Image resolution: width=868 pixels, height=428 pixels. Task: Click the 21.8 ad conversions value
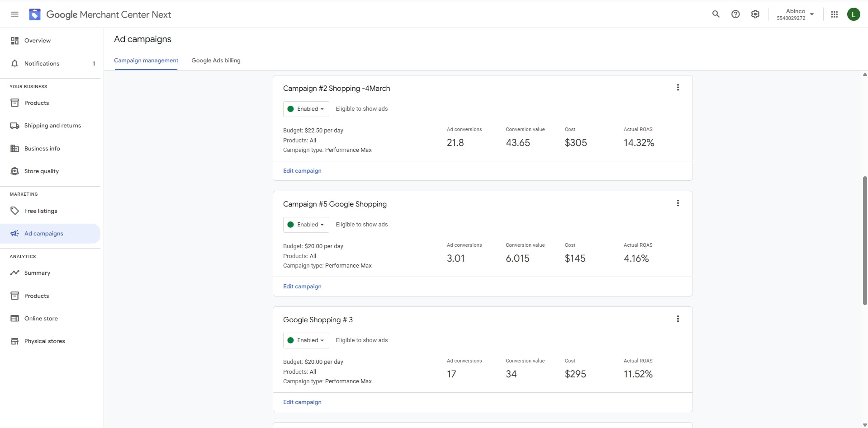(455, 143)
